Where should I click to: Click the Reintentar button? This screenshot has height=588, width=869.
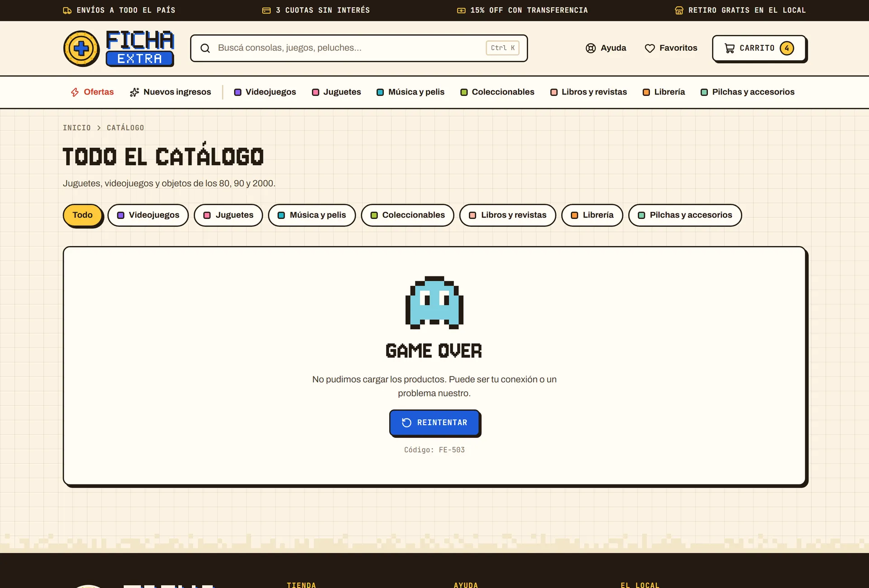click(x=434, y=422)
